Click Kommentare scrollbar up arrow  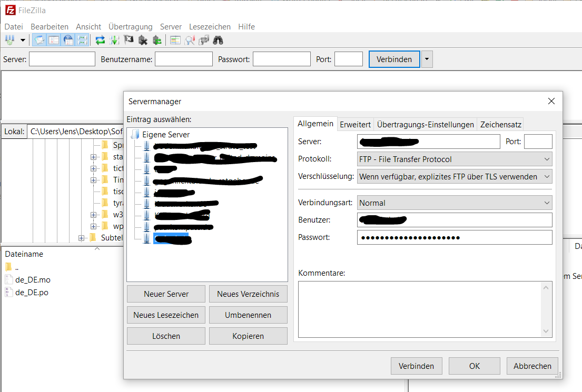(546, 287)
